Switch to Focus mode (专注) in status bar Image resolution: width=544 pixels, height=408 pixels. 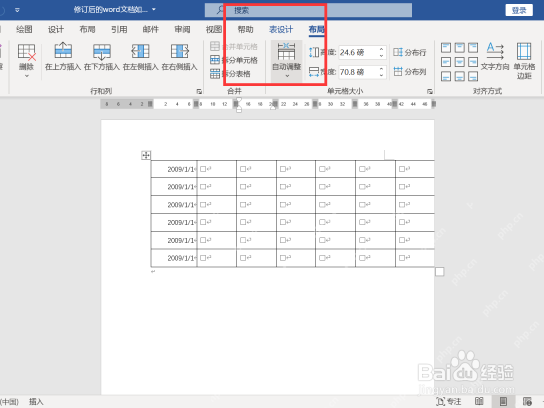(x=448, y=402)
